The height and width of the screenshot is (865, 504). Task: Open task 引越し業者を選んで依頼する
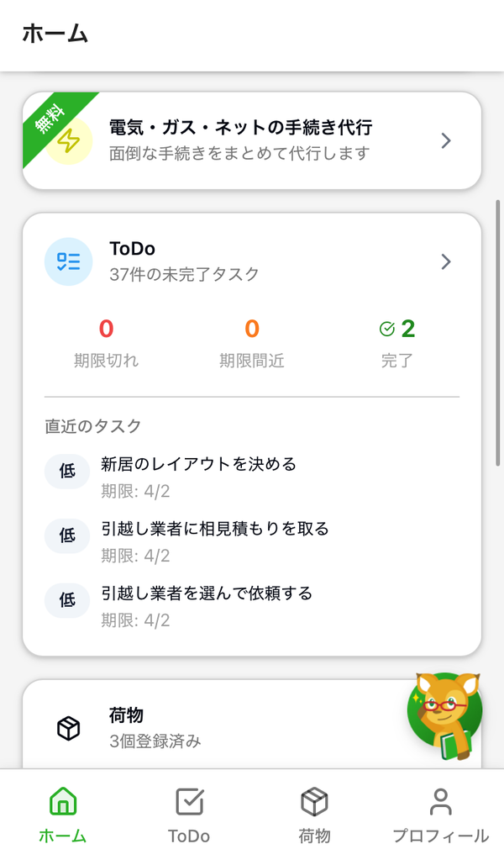(207, 593)
